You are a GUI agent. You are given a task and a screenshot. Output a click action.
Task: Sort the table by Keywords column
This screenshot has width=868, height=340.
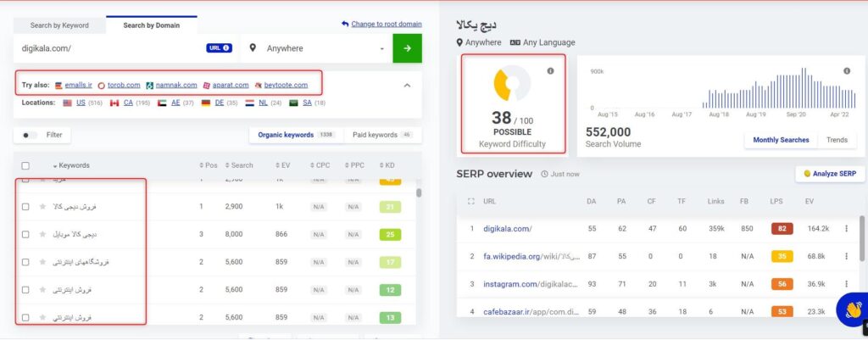(x=72, y=165)
